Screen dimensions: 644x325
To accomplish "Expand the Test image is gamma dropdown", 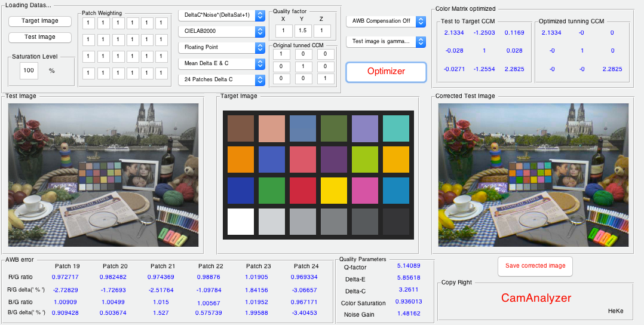I will (x=386, y=41).
